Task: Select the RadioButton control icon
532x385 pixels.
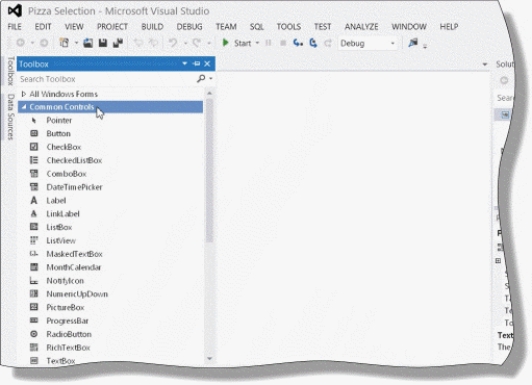Action: [34, 334]
